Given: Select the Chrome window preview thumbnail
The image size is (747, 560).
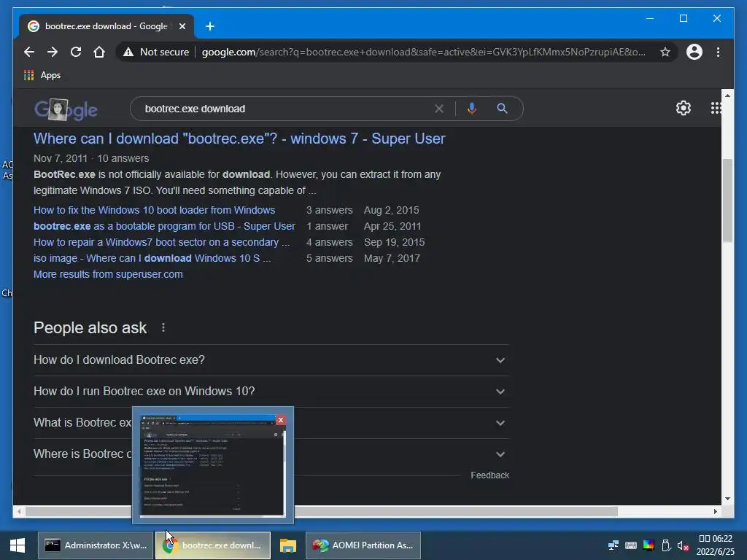Looking at the screenshot, I should pos(212,466).
